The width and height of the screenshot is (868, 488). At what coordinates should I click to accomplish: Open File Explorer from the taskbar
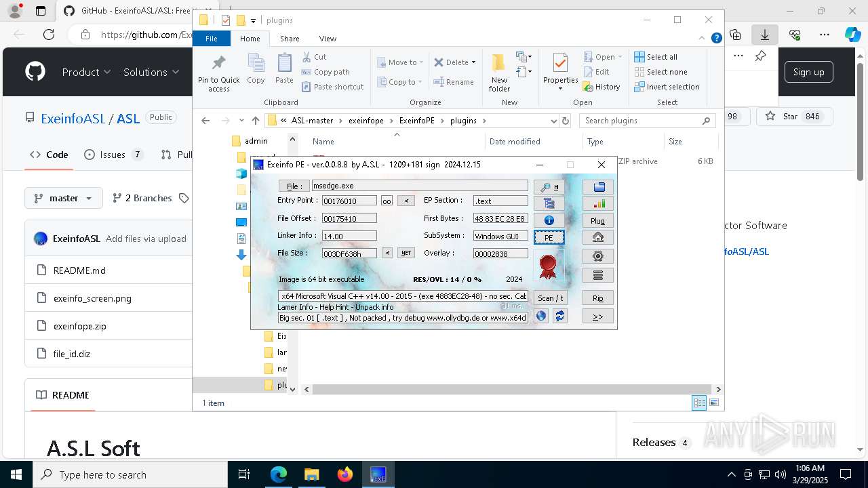(x=312, y=474)
